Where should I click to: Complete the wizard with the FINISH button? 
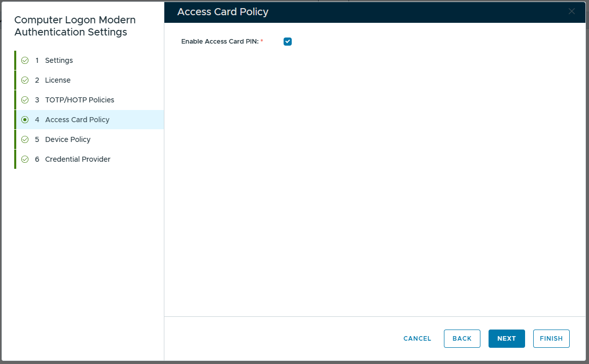(551, 339)
